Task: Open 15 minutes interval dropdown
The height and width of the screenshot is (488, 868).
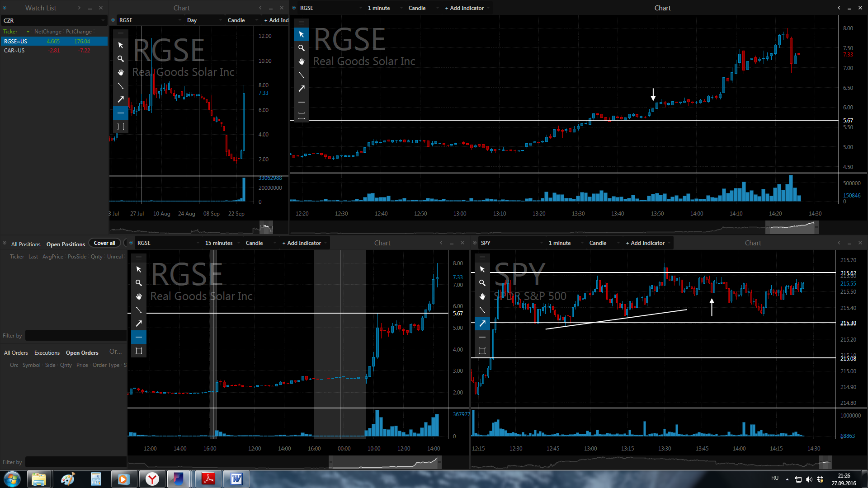Action: (222, 243)
